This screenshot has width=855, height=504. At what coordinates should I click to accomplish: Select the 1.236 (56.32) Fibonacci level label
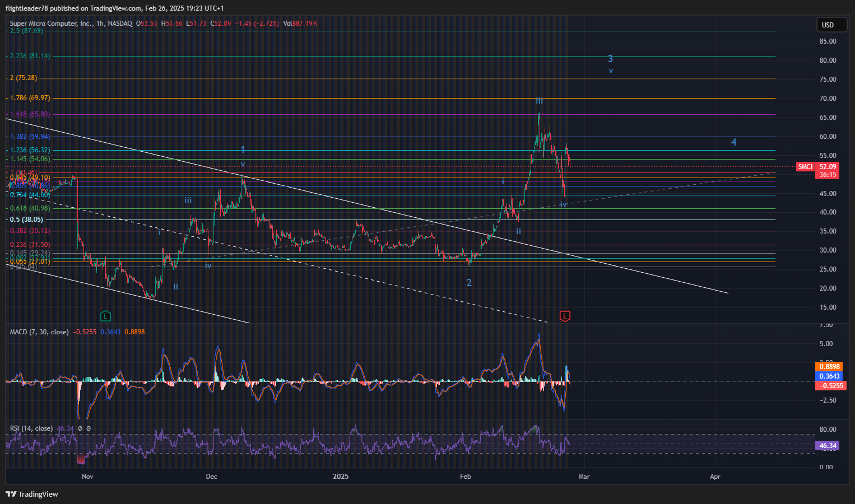(x=29, y=150)
